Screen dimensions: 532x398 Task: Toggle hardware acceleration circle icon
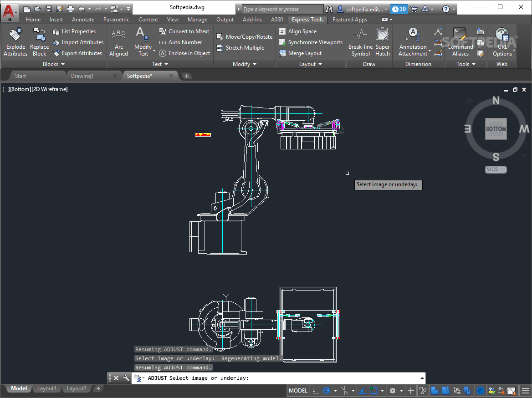pos(480,391)
